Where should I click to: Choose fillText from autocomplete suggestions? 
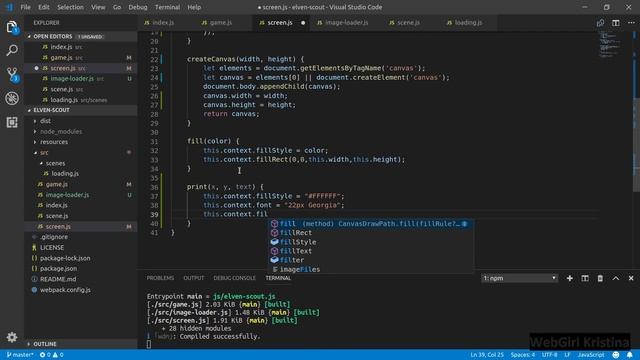coord(371,251)
